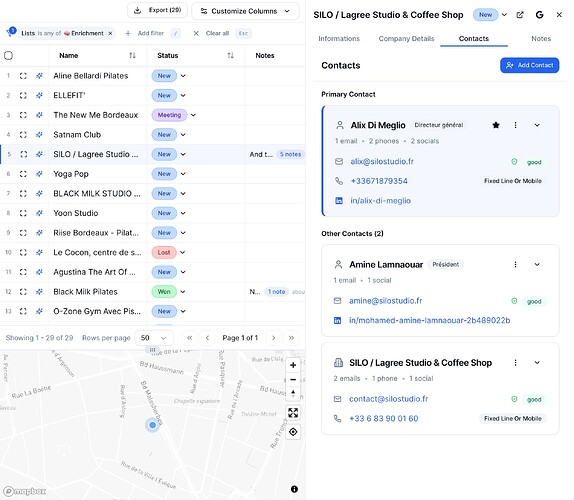Switch to Company Details tab
This screenshot has width=574, height=500.
(406, 38)
